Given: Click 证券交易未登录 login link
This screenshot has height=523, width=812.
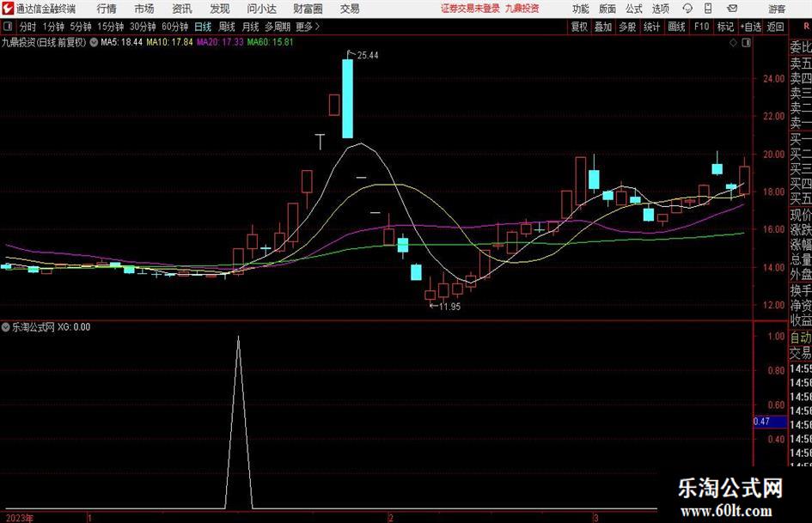Looking at the screenshot, I should (470, 9).
